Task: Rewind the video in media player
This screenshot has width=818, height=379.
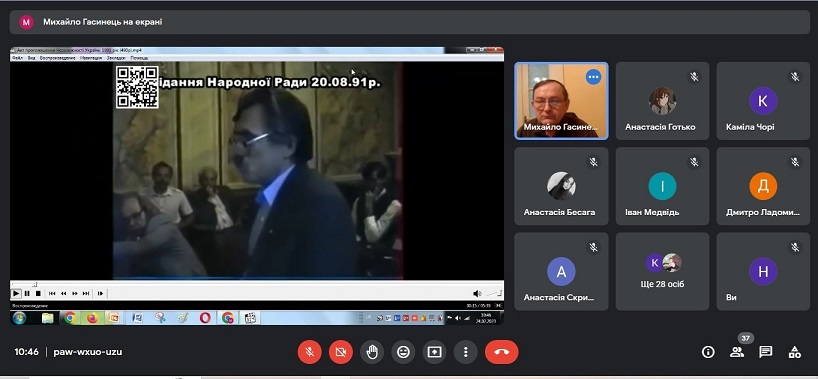Action: 64,293
